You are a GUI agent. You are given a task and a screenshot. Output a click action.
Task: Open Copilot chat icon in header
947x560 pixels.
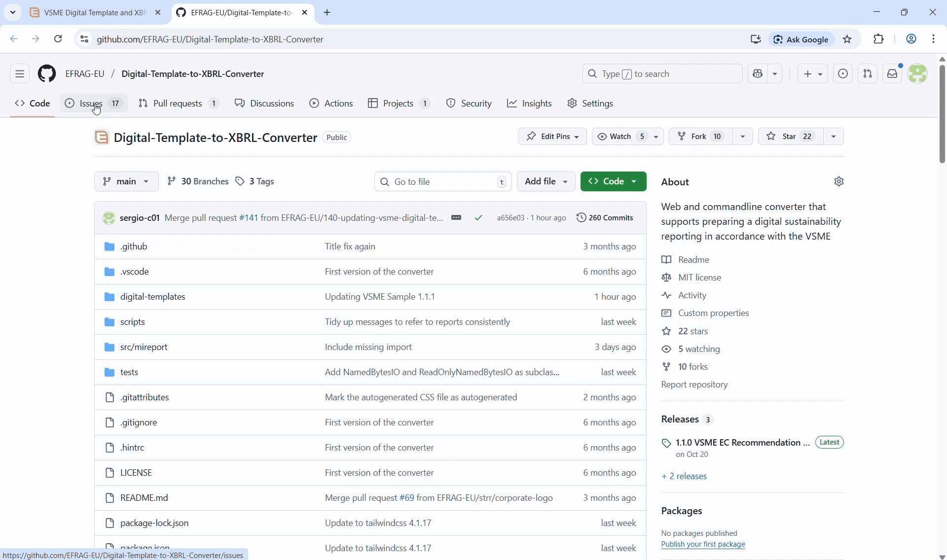tap(758, 74)
